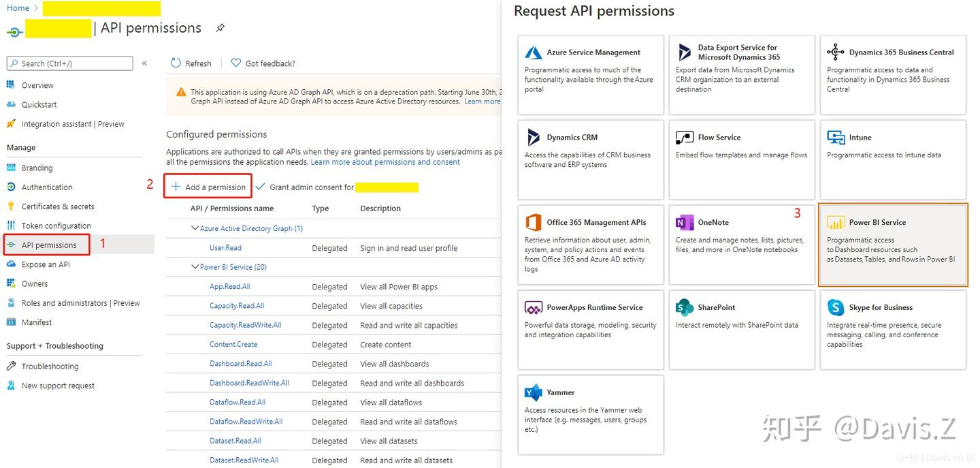Select the Dynamics CRM icon
This screenshot has height=468, width=980.
532,137
